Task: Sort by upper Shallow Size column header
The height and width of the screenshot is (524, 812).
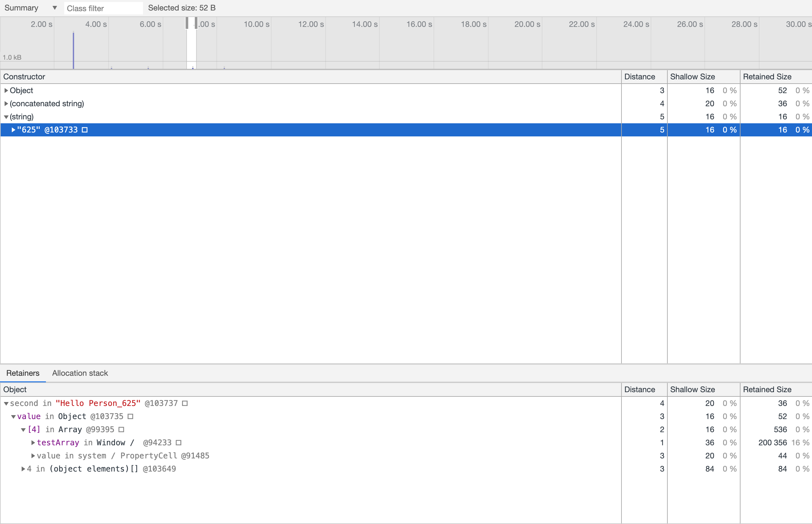Action: coord(692,76)
